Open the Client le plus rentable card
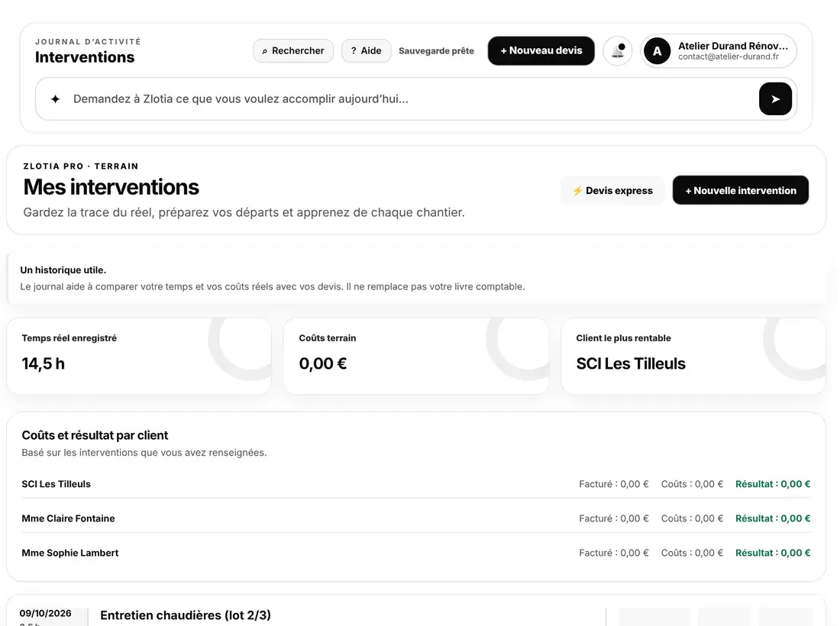The image size is (840, 626). tap(693, 356)
